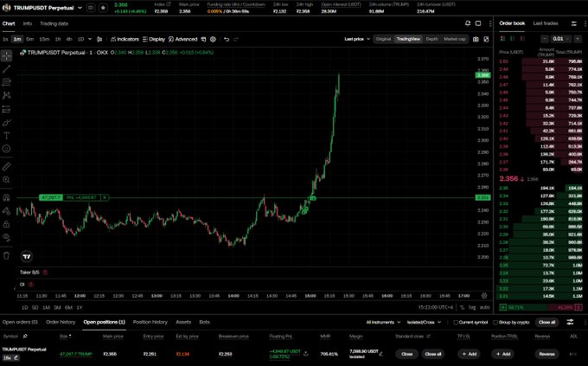This screenshot has width=588, height=366.
Task: Toggle stay-in-drawing-mode pencil icon
Action: point(6,211)
